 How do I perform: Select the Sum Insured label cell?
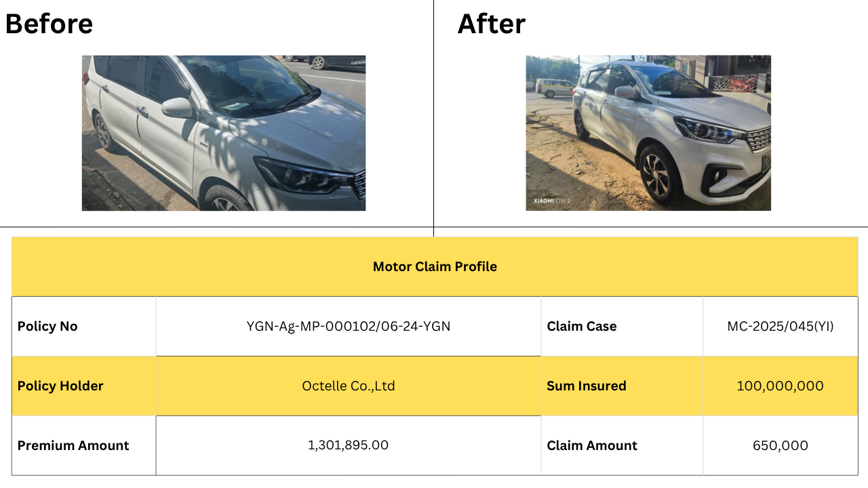(x=622, y=386)
